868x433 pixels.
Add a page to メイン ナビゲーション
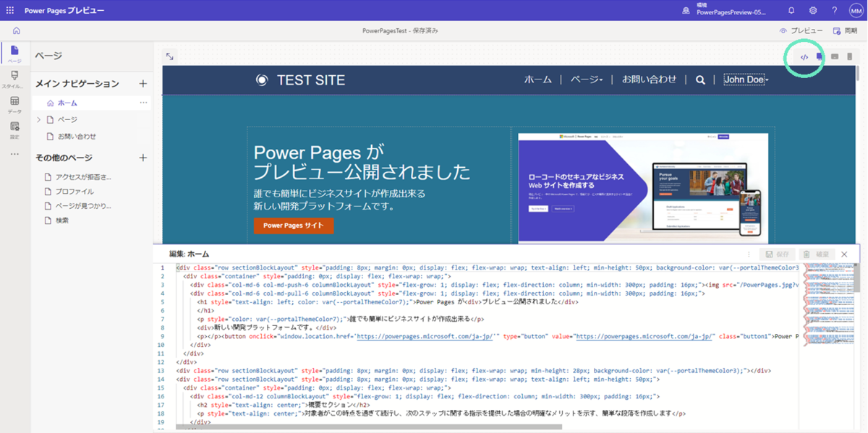coord(142,84)
